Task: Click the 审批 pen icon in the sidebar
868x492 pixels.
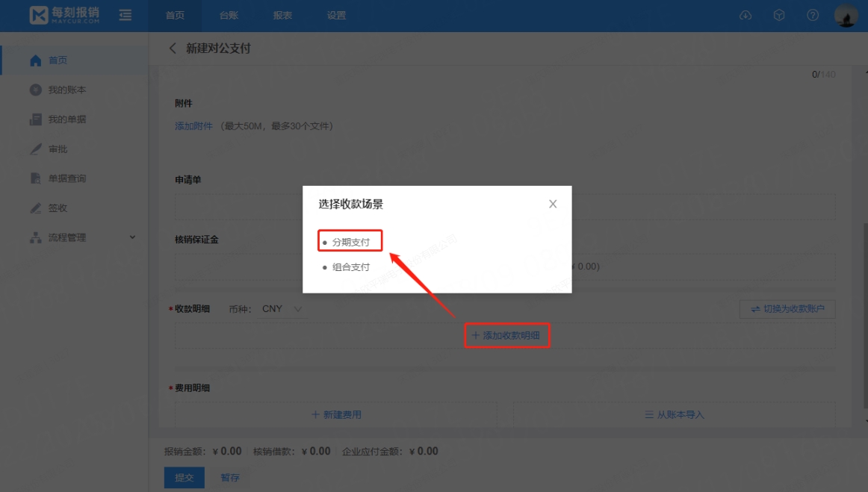Action: (x=35, y=149)
